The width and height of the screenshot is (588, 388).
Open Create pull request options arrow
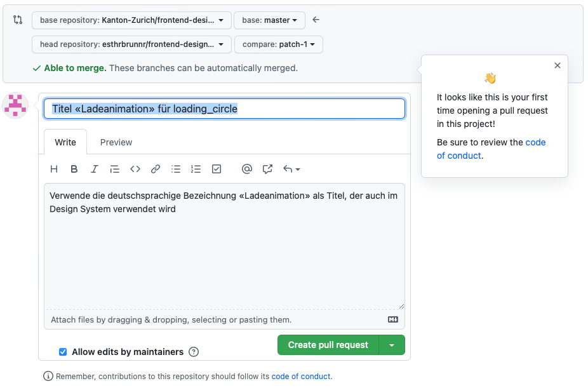(x=392, y=345)
